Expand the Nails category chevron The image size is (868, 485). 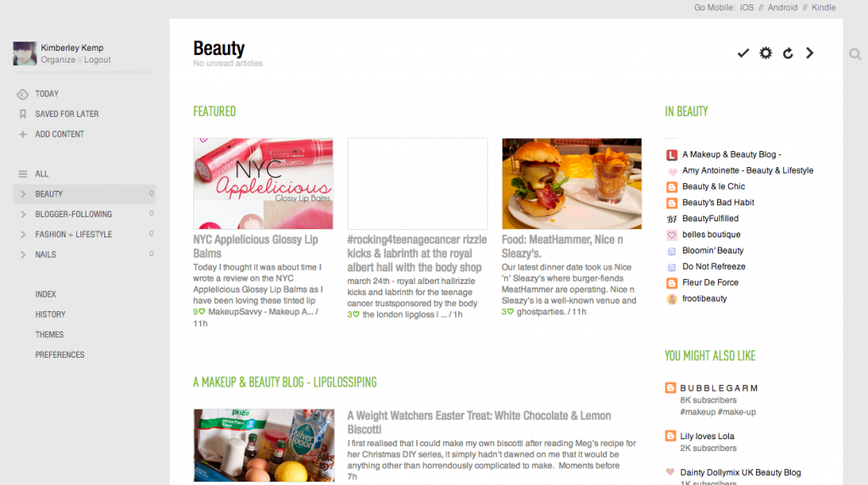23,254
